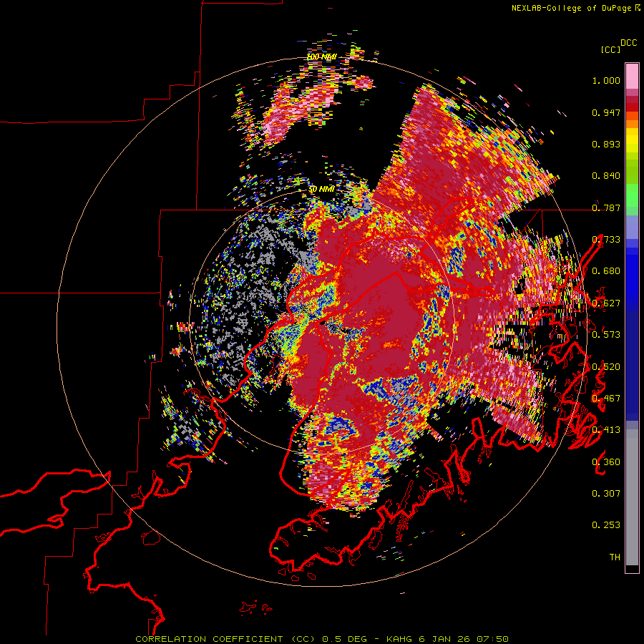Viewport: 644px width, 644px height.
Task: Click the 0.680 legend value
Action: (606, 271)
